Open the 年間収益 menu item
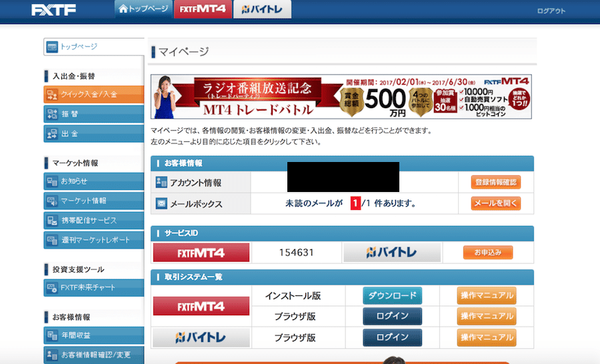 coord(94,335)
